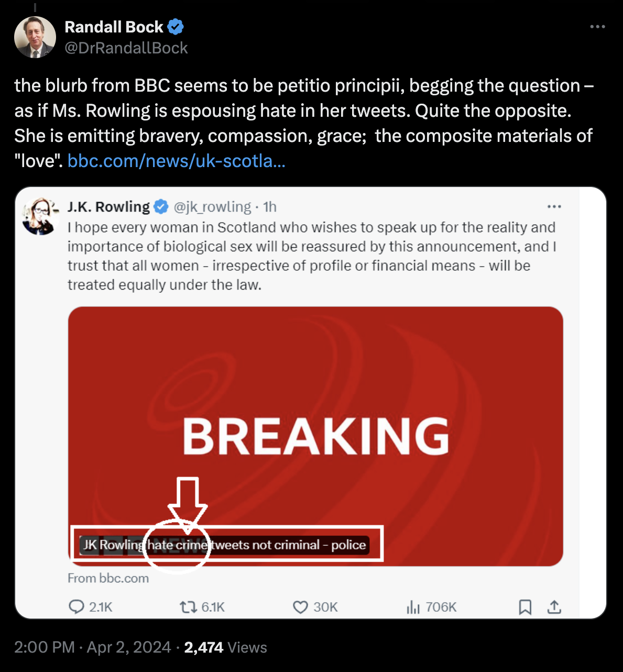Click the repost icon with 6.1K
The width and height of the screenshot is (623, 672).
(x=187, y=607)
